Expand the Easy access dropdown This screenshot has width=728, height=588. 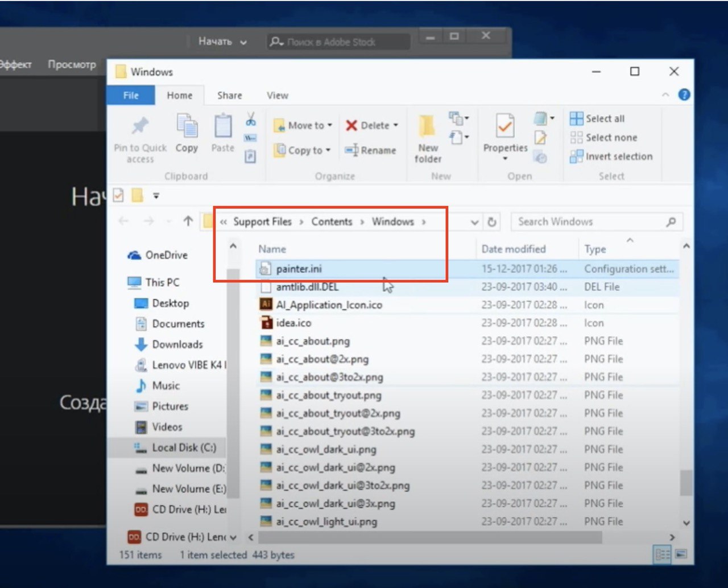460,137
